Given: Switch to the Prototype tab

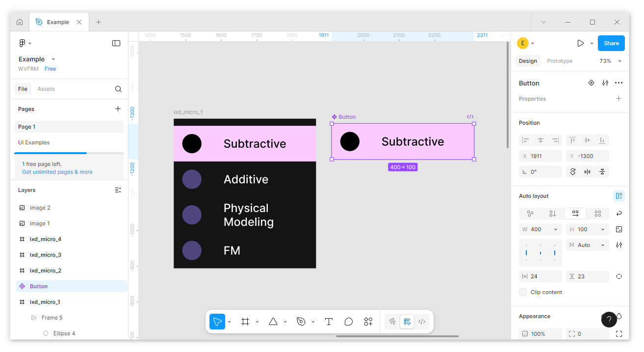Looking at the screenshot, I should tap(560, 61).
